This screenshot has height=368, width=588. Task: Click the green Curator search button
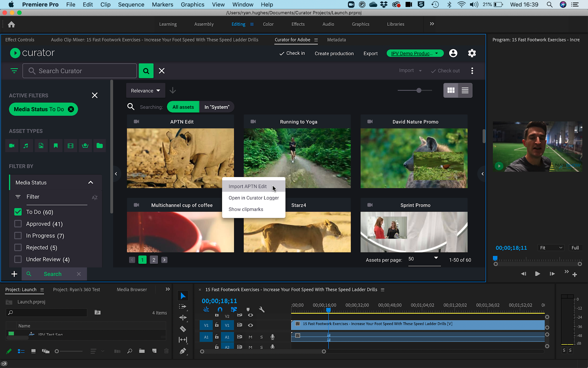click(x=146, y=71)
